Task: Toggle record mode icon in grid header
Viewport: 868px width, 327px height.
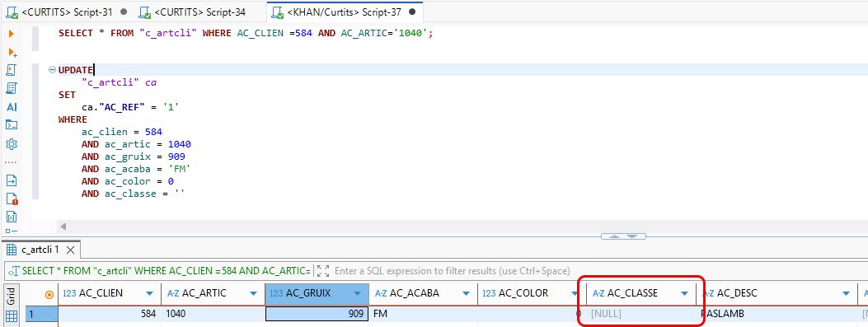Action: (49, 294)
